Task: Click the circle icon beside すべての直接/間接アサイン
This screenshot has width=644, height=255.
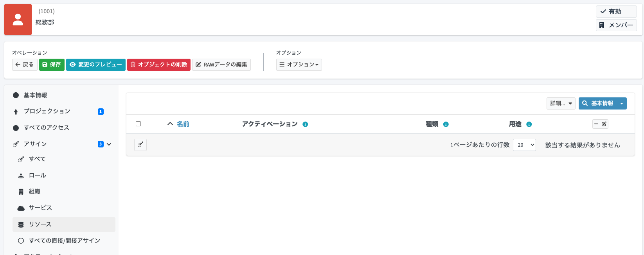Action: point(21,241)
